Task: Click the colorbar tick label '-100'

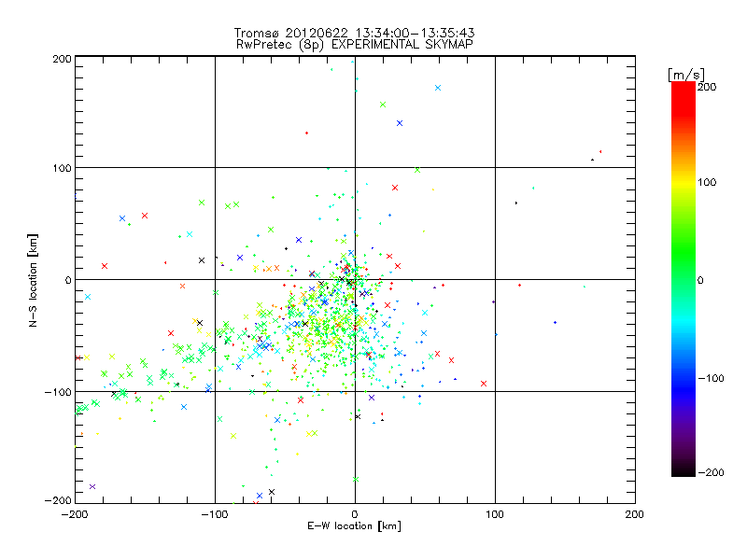Action: 711,379
